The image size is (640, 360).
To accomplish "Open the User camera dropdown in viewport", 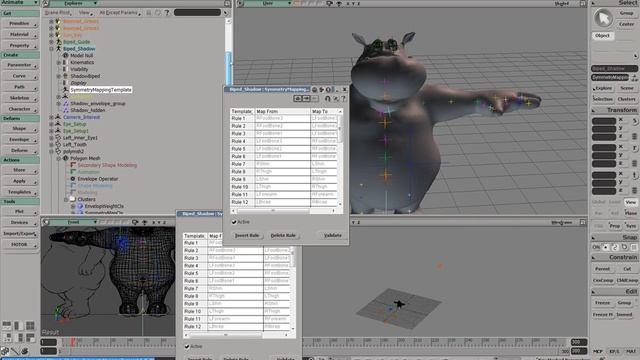I will [x=268, y=3].
